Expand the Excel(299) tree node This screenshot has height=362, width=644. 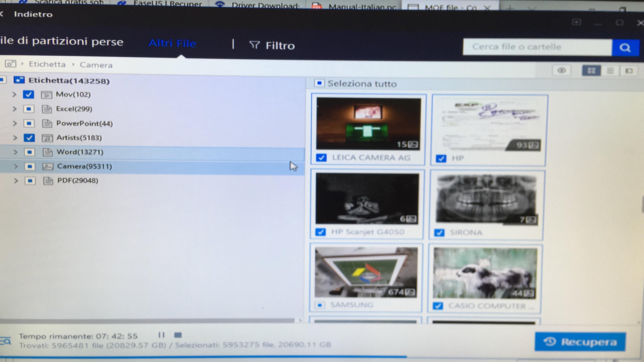[x=14, y=109]
